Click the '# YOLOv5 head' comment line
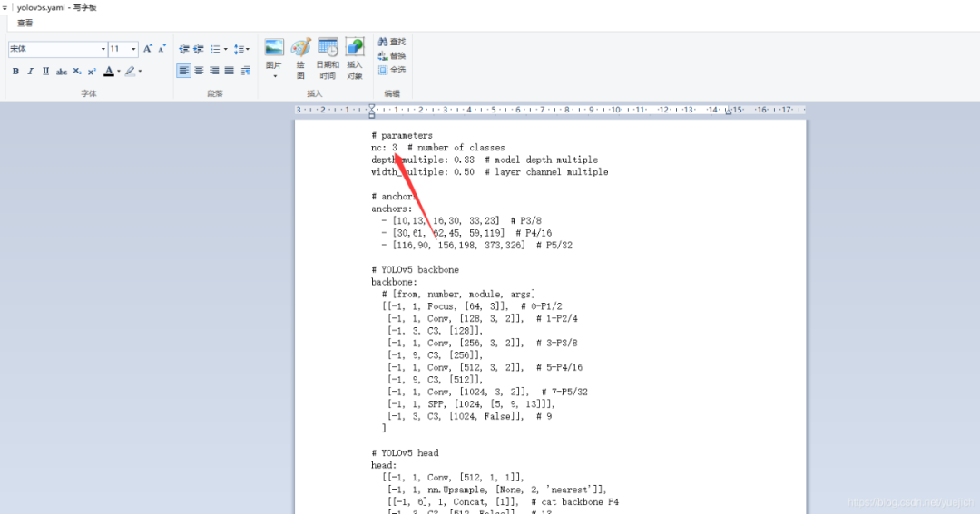Screen dimensions: 980x514 [x=405, y=452]
